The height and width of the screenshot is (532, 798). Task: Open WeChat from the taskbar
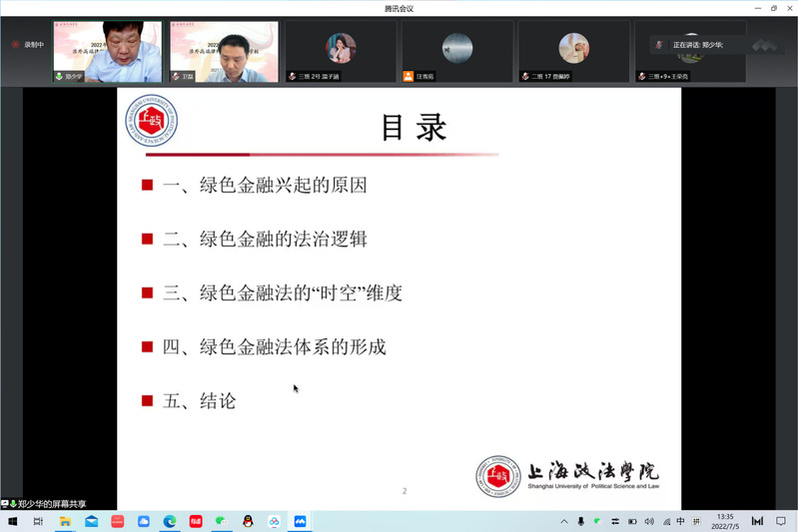[222, 521]
